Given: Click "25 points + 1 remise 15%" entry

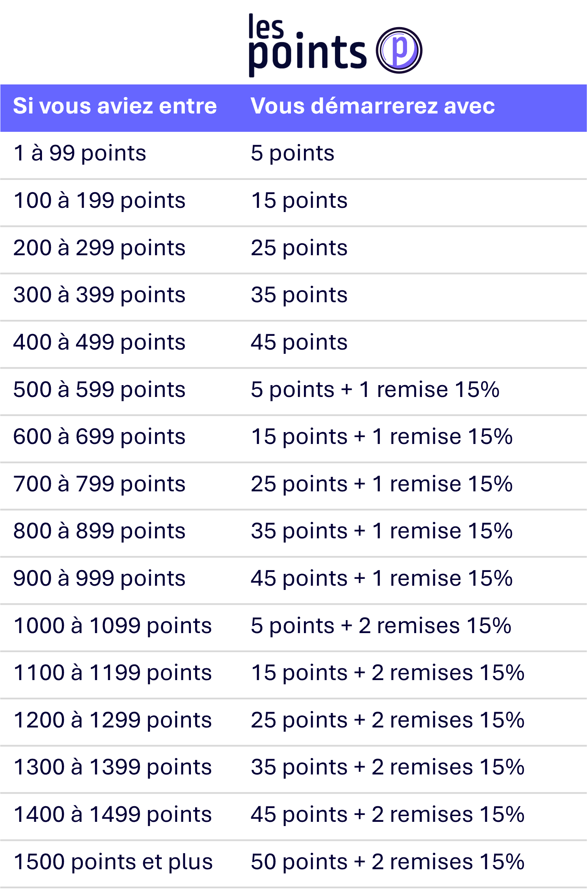Looking at the screenshot, I should point(381,484).
